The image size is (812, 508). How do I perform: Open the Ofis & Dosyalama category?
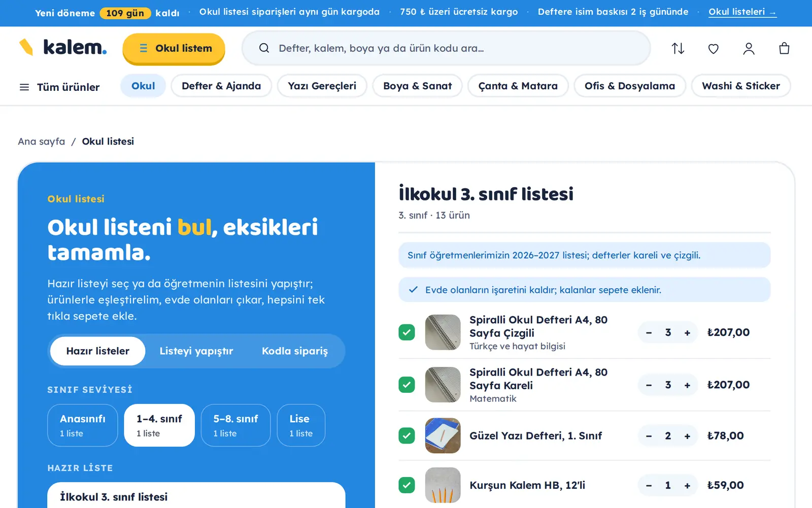point(630,86)
